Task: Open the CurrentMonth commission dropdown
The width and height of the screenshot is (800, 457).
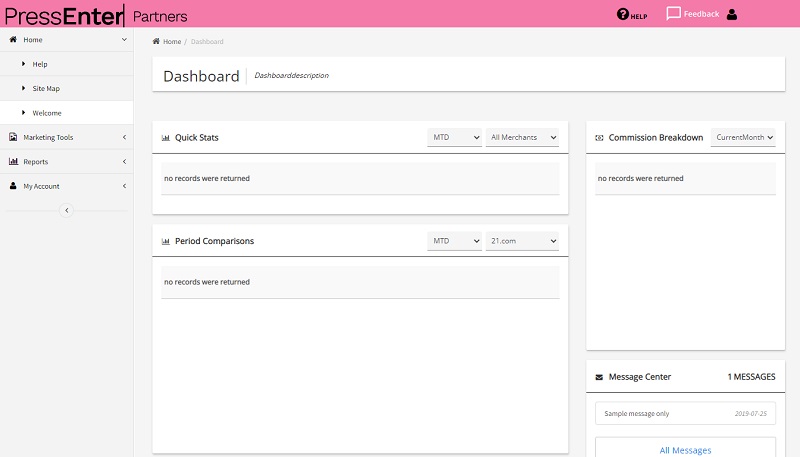Action: point(743,137)
